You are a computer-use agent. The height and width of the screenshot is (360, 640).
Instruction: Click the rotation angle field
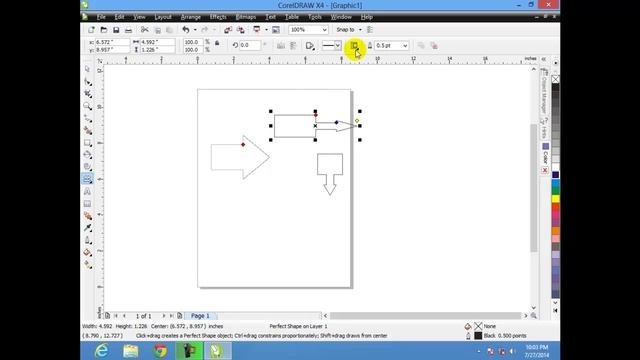tap(250, 46)
